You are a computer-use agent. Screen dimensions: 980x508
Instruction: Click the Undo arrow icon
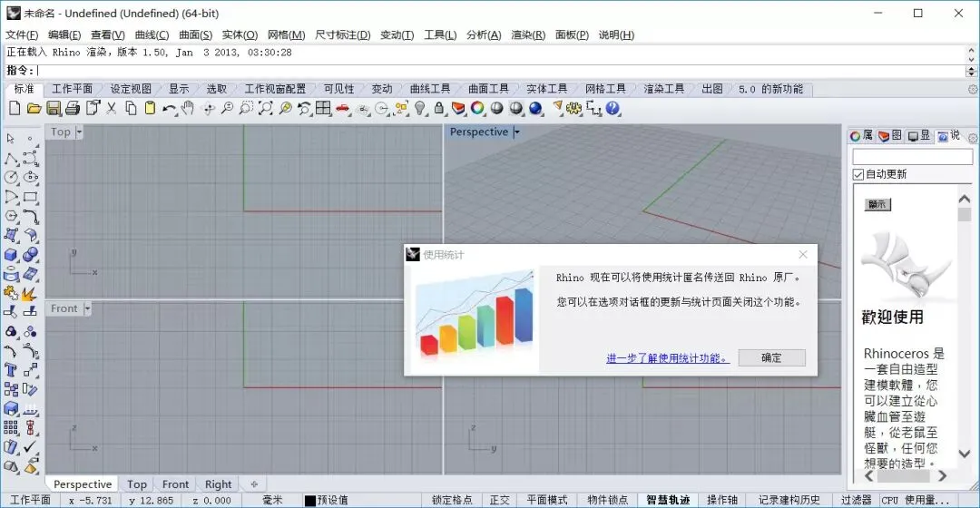click(169, 108)
